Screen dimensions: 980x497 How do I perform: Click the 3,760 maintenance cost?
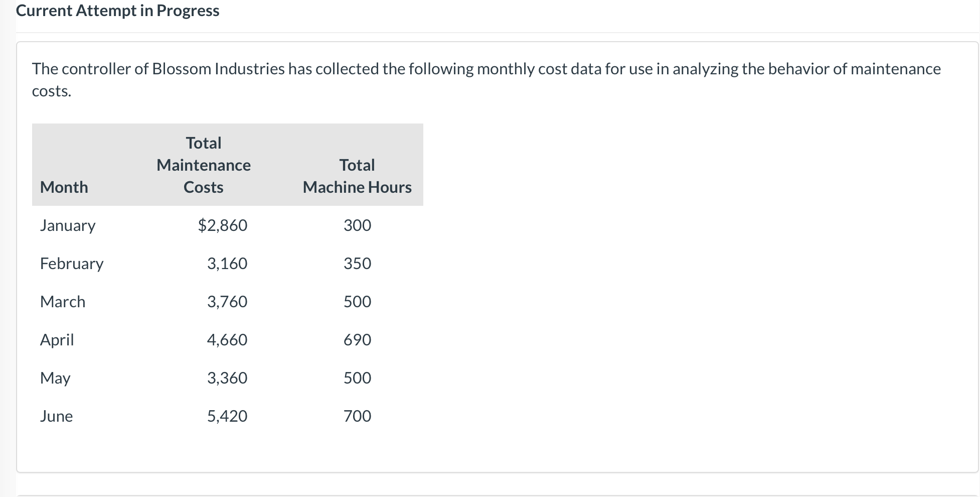pyautogui.click(x=227, y=302)
